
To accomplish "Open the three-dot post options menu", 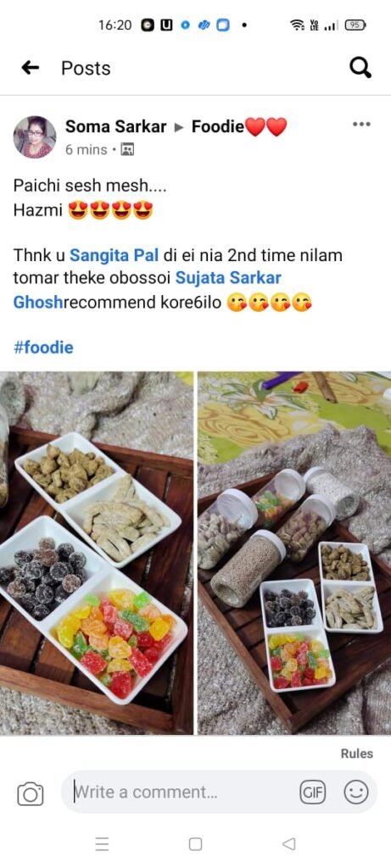I will pyautogui.click(x=361, y=124).
